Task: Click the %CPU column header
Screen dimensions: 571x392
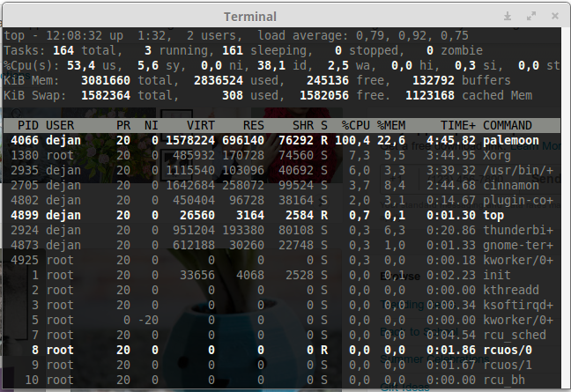Action: [356, 126]
